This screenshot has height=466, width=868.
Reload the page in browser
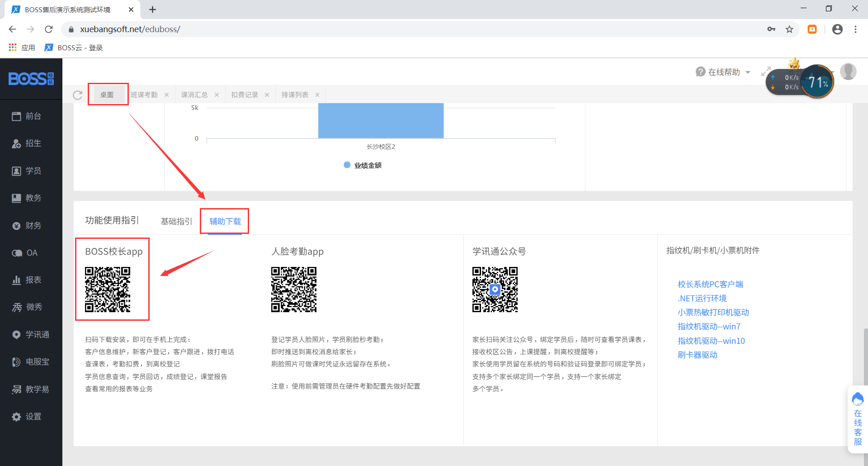pyautogui.click(x=49, y=29)
